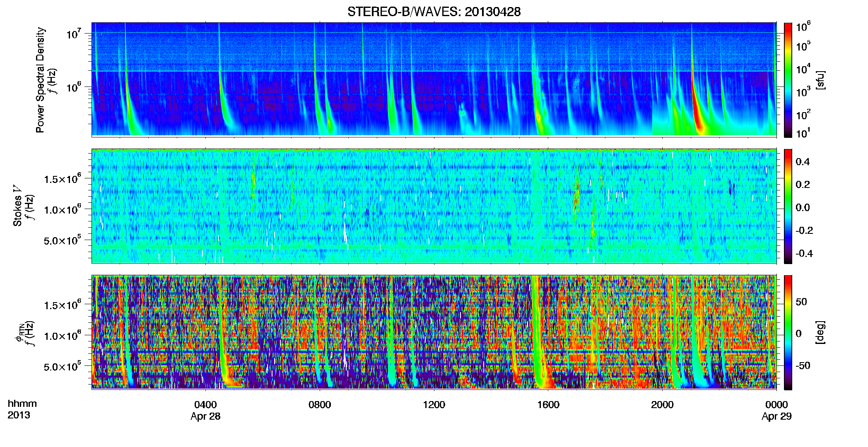Viewport: 868px width, 447px height.
Task: Click the 0.4 label on Stokes colorbar
Action: [803, 162]
